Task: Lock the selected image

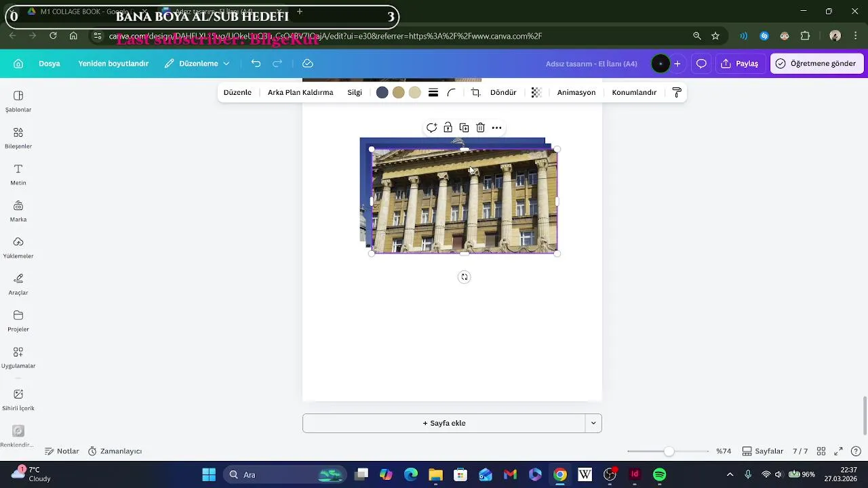Action: (448, 127)
